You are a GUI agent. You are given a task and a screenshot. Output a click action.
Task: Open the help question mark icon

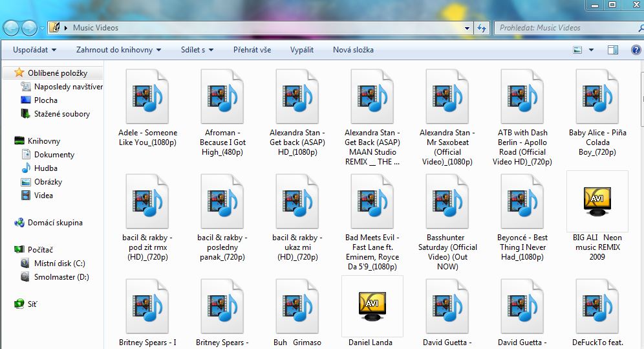[x=636, y=50]
